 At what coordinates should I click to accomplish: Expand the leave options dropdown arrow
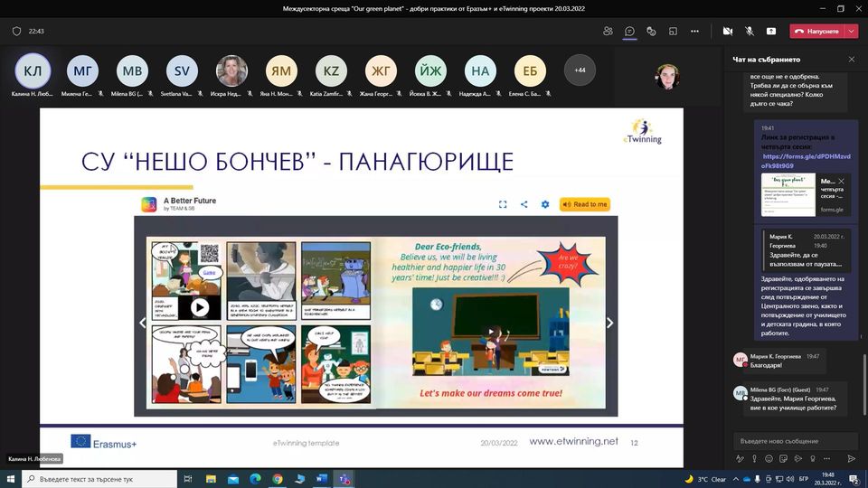[851, 31]
